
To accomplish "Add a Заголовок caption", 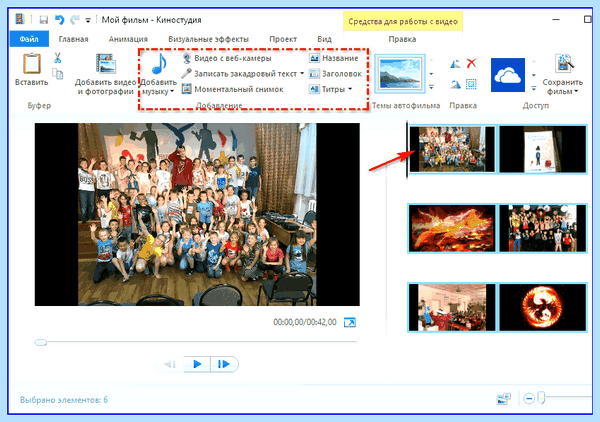I will click(x=335, y=73).
